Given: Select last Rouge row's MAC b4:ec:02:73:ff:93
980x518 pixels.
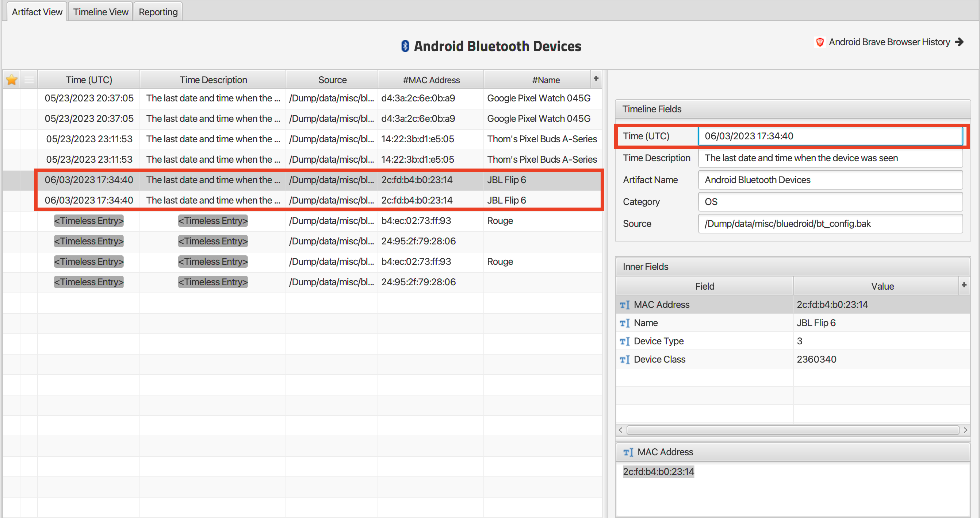Looking at the screenshot, I should click(416, 262).
